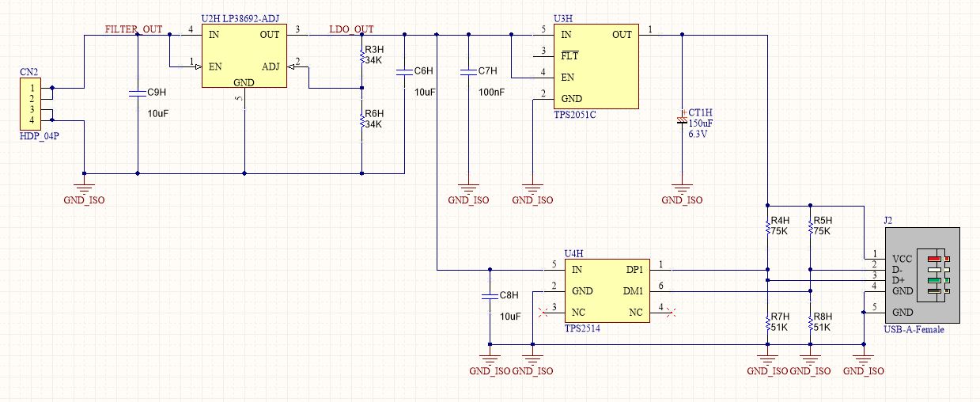The height and width of the screenshot is (402, 980).
Task: Select the C8H capacitor symbol
Action: (x=490, y=296)
